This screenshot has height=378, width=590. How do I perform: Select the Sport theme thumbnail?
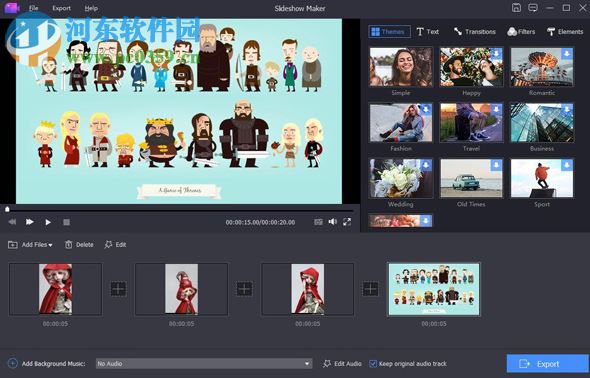[542, 178]
